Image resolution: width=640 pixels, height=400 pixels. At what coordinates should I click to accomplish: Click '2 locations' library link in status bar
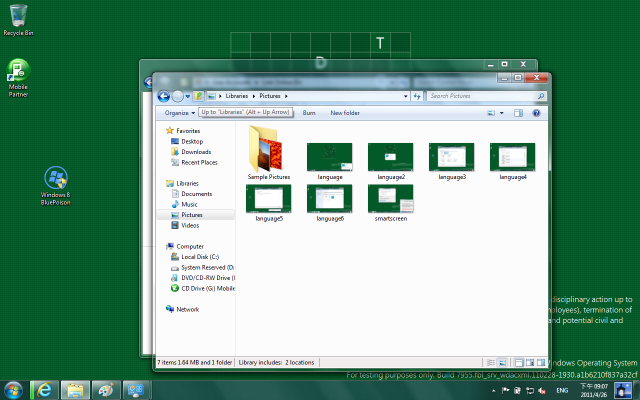(300, 362)
